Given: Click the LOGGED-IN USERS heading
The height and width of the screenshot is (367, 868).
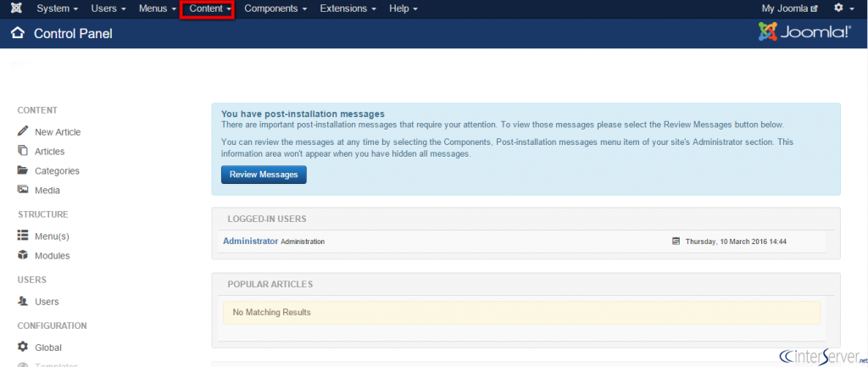Looking at the screenshot, I should [267, 219].
